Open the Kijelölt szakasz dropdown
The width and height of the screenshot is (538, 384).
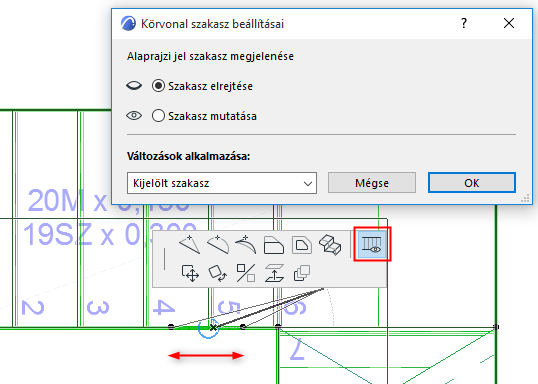coord(222,183)
